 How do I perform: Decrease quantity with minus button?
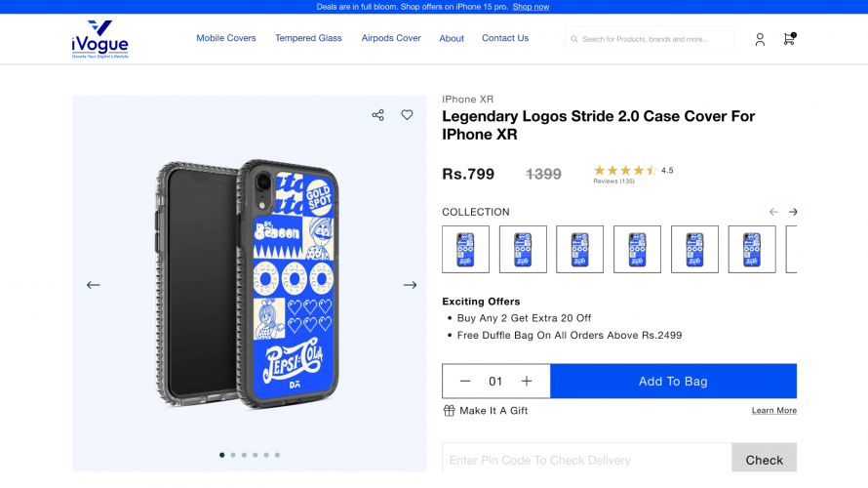(x=465, y=382)
